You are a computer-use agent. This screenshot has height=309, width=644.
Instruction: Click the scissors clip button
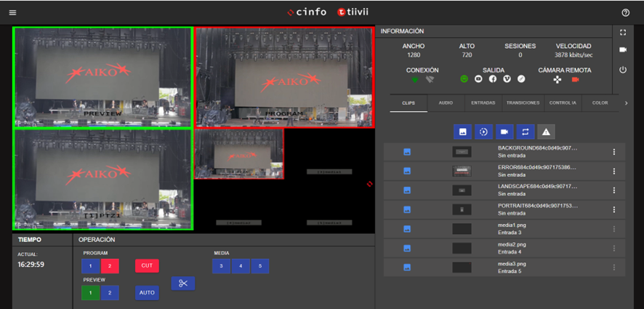[x=182, y=283]
